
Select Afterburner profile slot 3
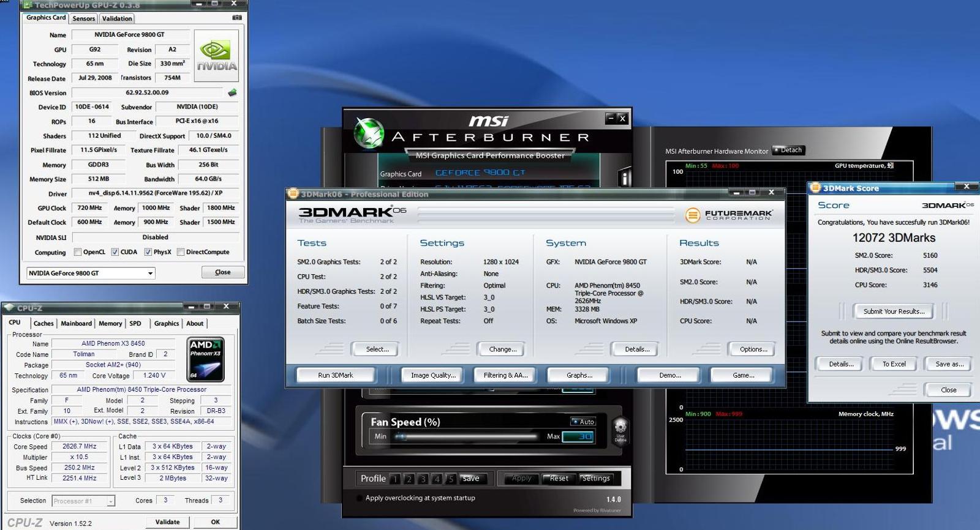tap(423, 479)
